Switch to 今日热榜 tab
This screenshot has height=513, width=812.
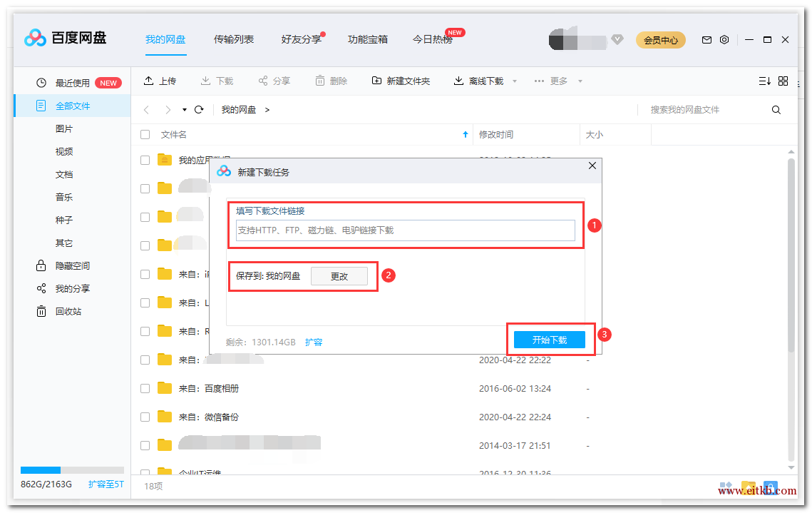pos(433,39)
